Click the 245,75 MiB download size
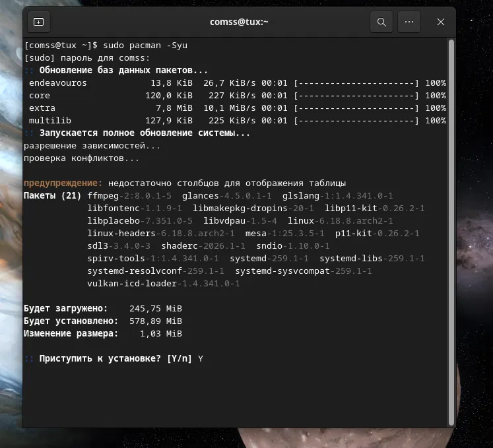The height and width of the screenshot is (448, 493). tap(156, 308)
